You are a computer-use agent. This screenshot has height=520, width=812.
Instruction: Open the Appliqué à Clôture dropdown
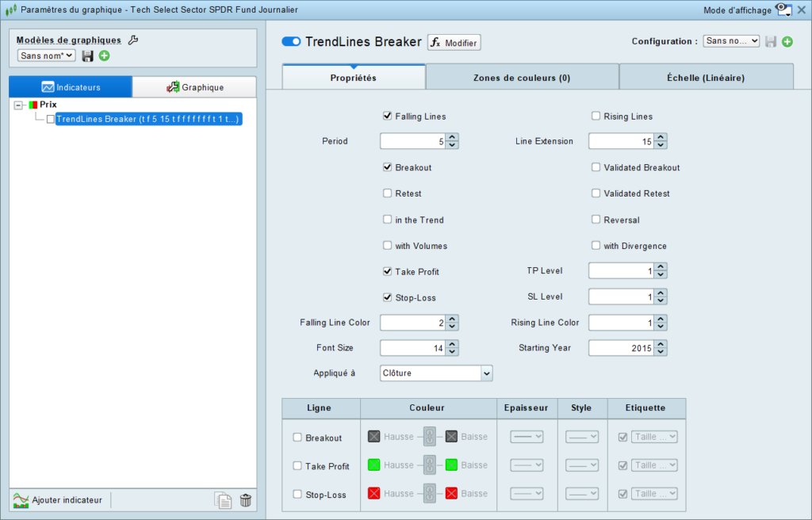point(436,373)
